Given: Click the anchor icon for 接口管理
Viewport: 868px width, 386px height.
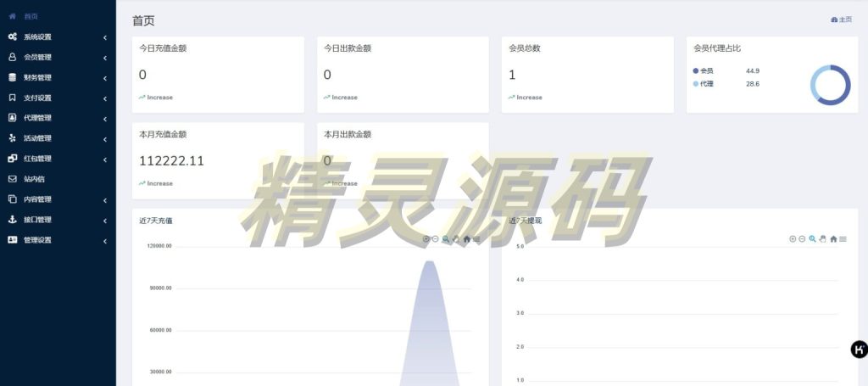Looking at the screenshot, I should click(x=12, y=220).
